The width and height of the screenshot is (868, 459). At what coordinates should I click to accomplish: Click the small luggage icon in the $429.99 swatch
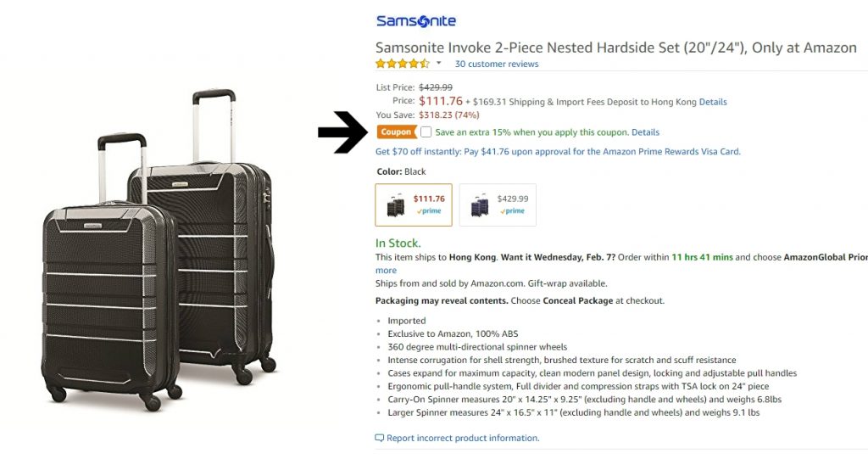click(x=480, y=205)
